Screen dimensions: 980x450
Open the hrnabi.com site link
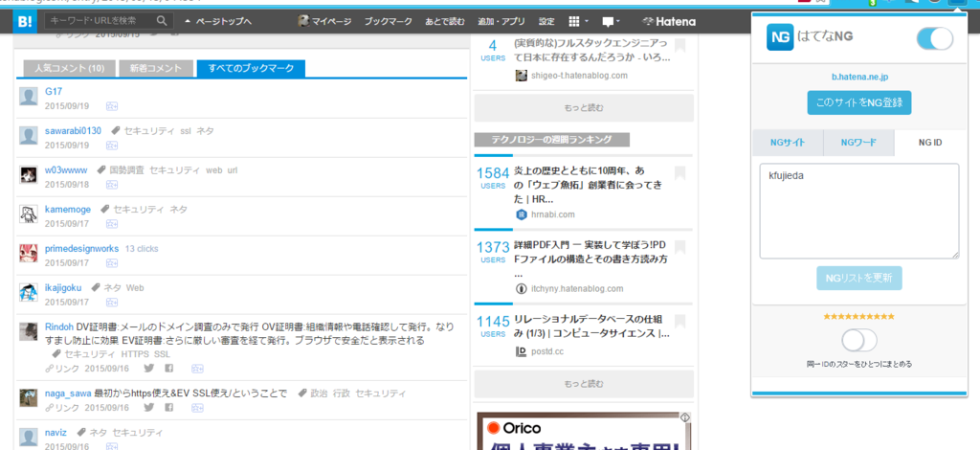pyautogui.click(x=552, y=214)
